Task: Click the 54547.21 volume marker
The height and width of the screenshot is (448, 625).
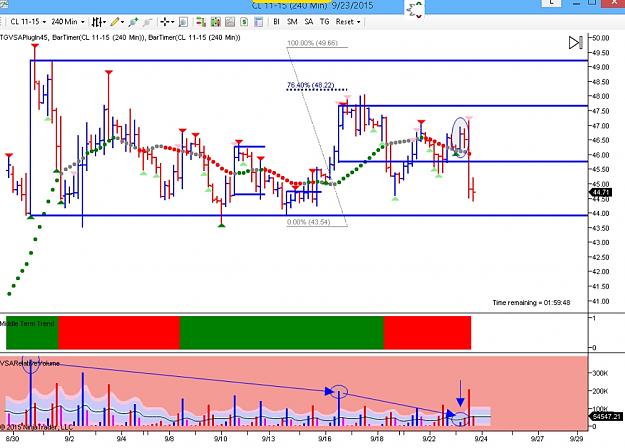Action: tap(606, 417)
